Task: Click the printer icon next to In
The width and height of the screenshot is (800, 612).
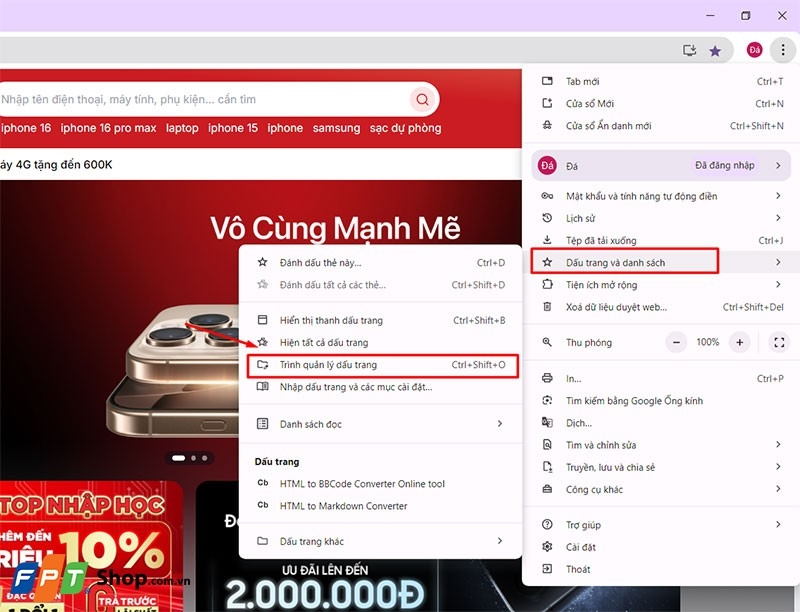Action: (547, 378)
